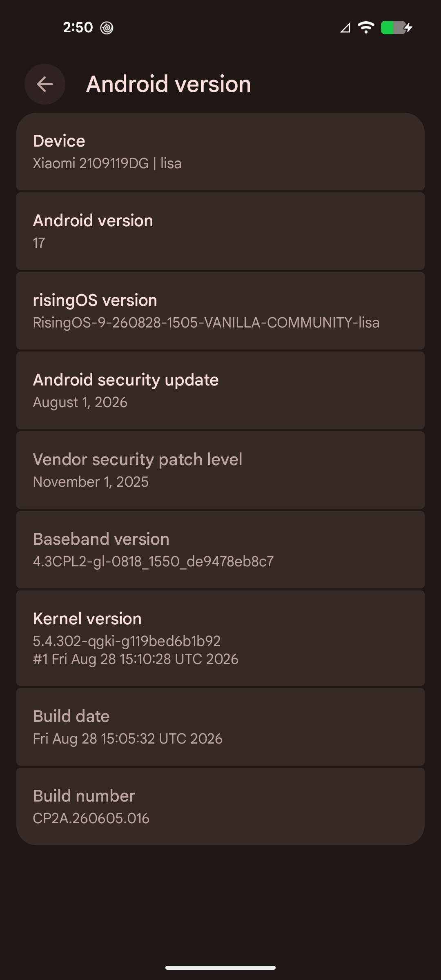Tap the cellular signal icon
The height and width of the screenshot is (980, 441).
pos(345,28)
